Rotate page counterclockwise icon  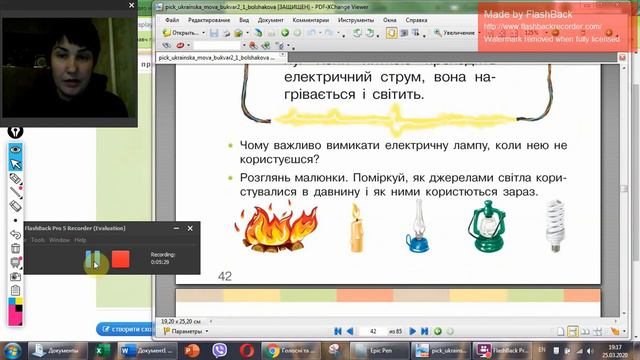357,33
